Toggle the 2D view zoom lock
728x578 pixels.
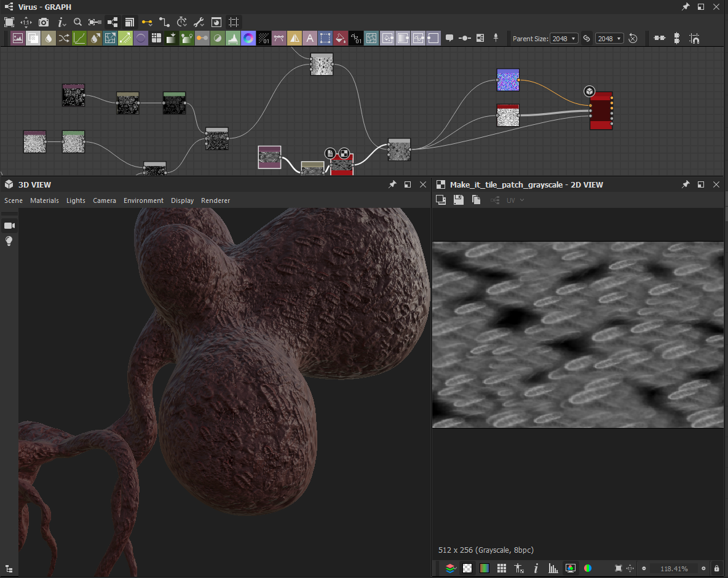click(x=717, y=568)
